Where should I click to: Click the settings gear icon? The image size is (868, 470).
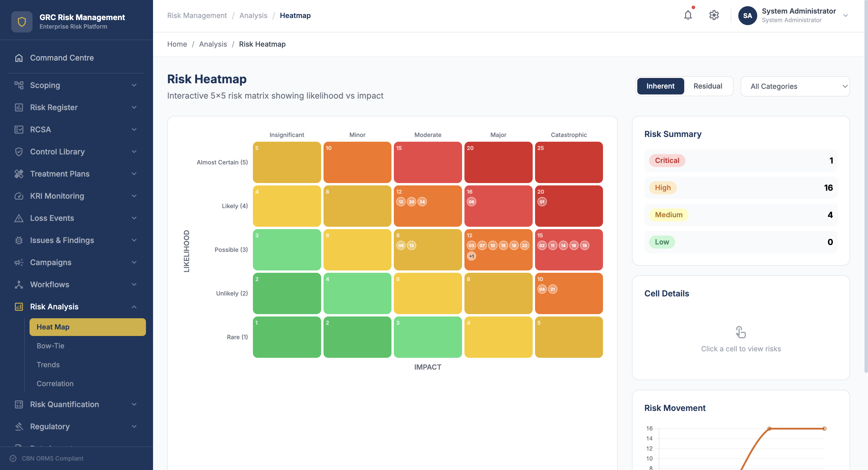pyautogui.click(x=714, y=15)
